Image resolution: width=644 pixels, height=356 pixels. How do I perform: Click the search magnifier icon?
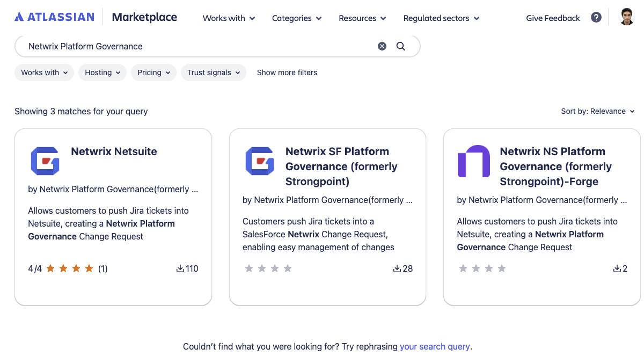[400, 46]
